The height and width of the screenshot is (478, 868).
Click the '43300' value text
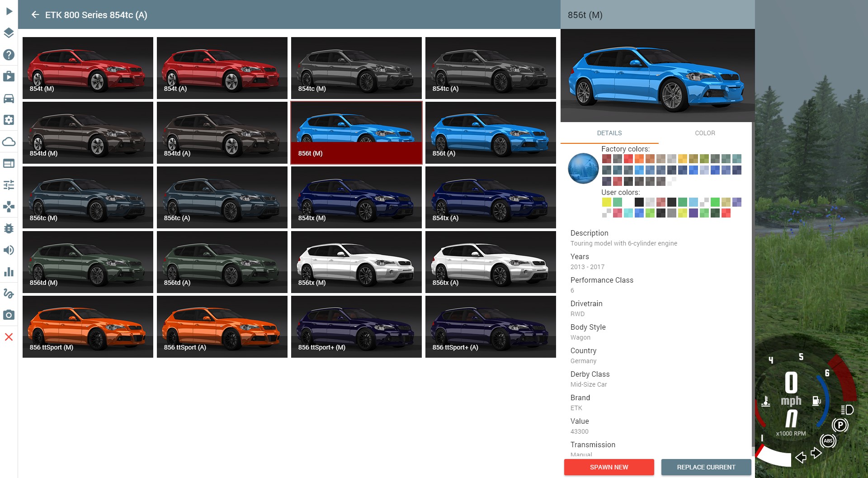point(580,431)
